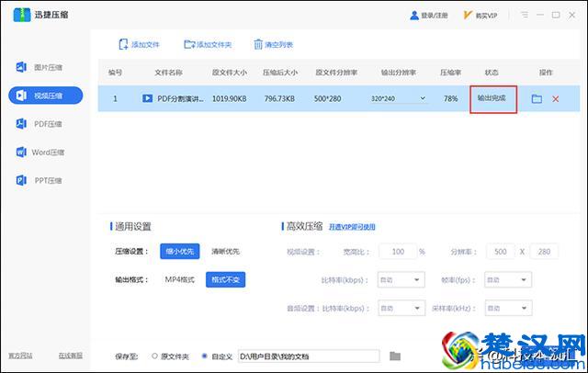Select the PPT压缩 sidebar icon

(21, 180)
